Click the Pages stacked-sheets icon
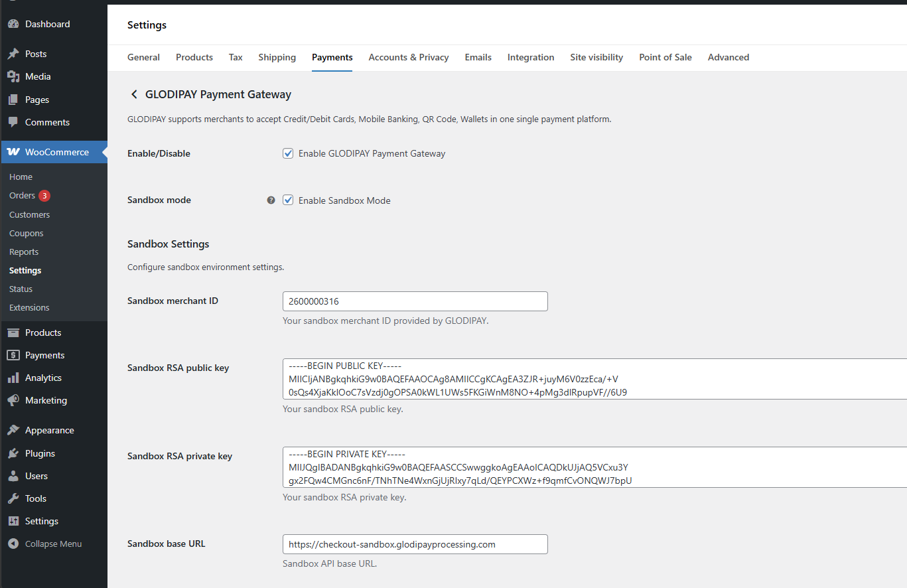Screen dimensions: 907x588 coord(13,100)
